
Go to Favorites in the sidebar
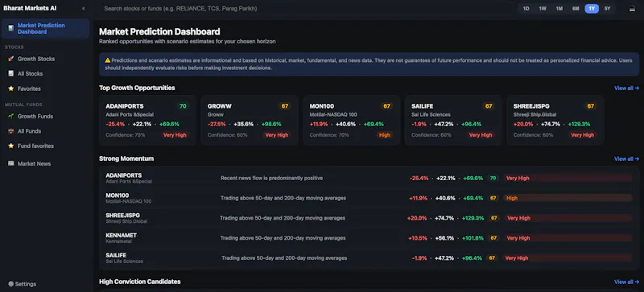[45, 88]
